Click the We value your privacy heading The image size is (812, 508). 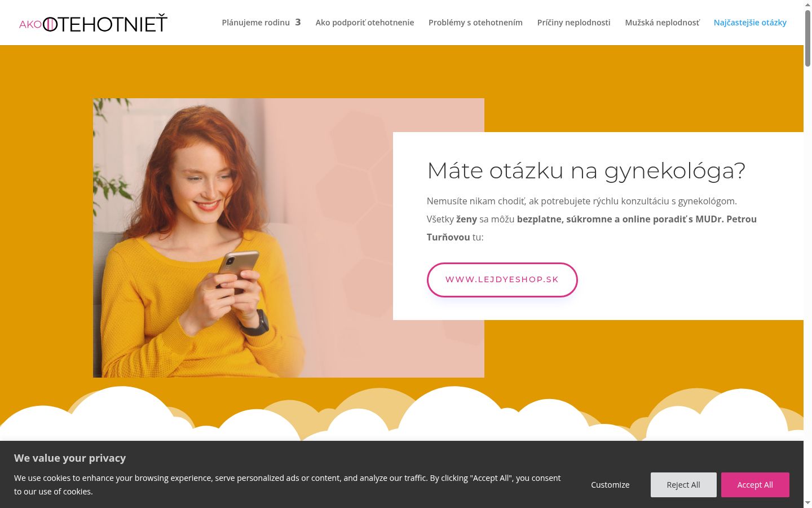[70, 458]
